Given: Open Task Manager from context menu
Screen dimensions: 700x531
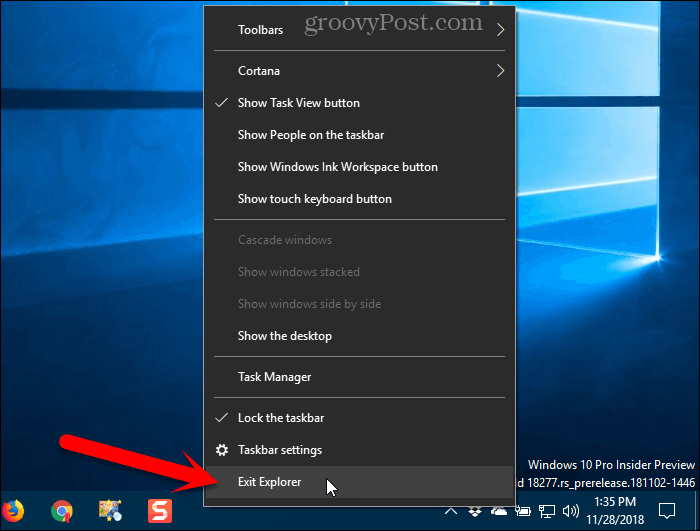Looking at the screenshot, I should 359,377.
